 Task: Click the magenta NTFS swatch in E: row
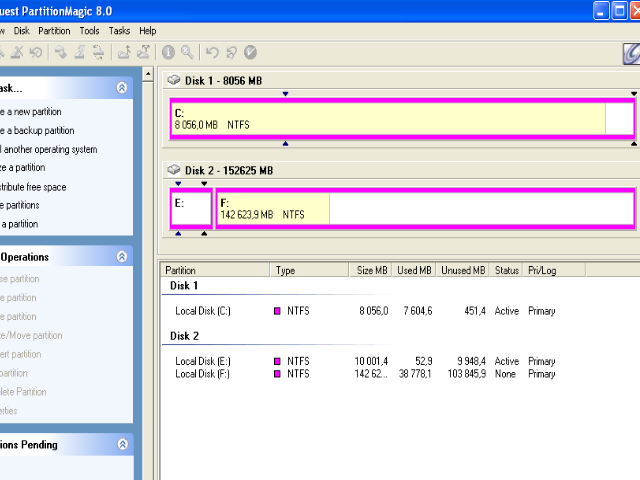pos(277,361)
